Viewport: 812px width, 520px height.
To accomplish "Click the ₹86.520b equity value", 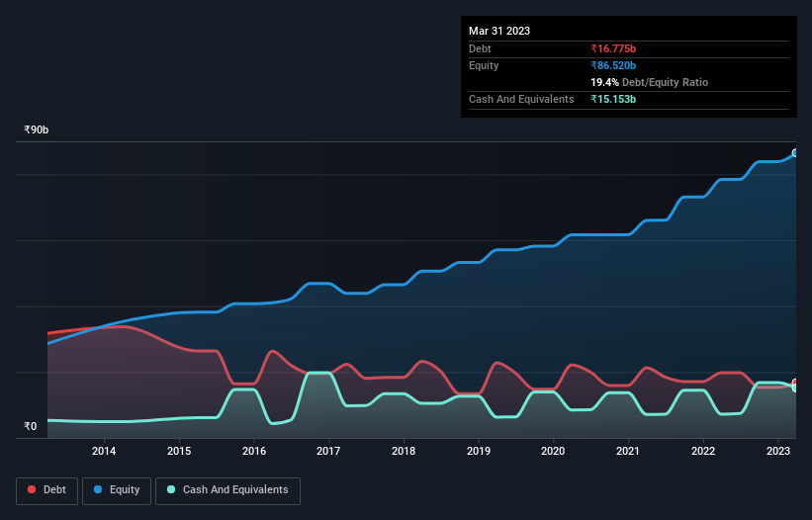I will coord(613,65).
